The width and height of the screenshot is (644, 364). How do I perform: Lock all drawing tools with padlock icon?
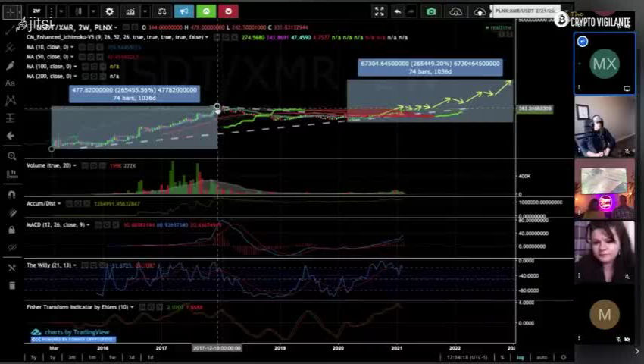(x=11, y=230)
